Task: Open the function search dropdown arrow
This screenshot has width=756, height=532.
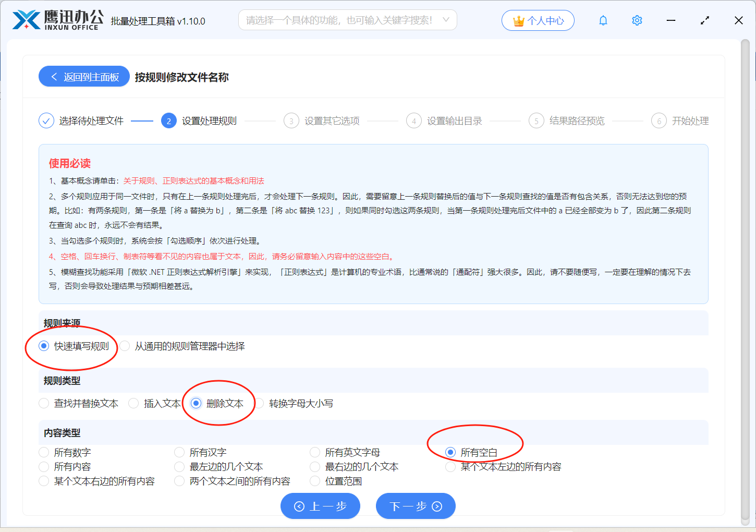Action: tap(446, 20)
